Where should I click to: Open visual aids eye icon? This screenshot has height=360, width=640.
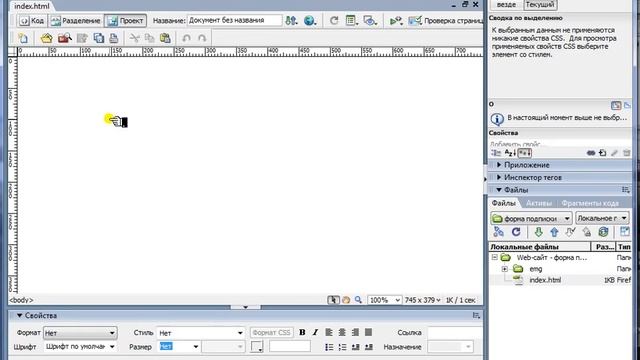click(370, 20)
